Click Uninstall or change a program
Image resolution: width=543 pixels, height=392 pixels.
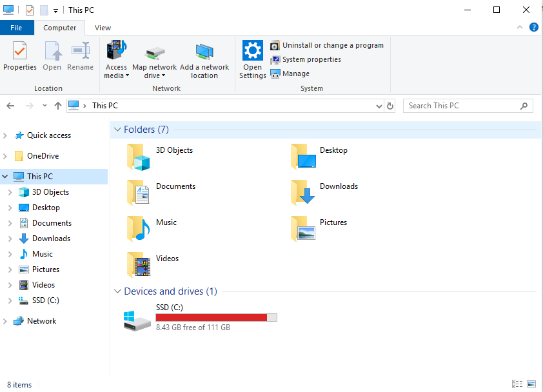tap(327, 45)
